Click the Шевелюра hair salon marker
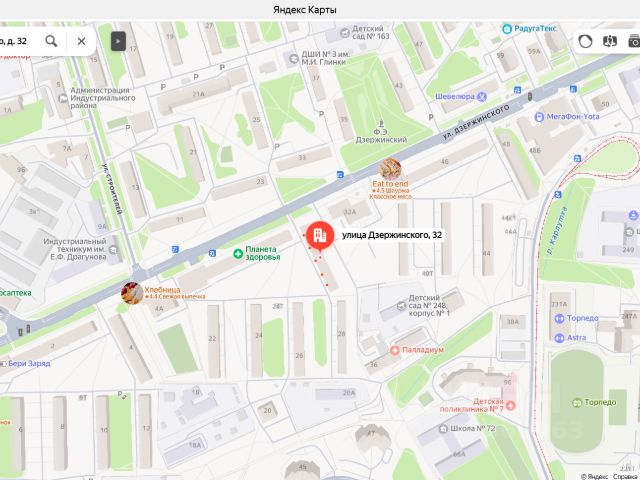Viewport: 640px width, 480px height. [482, 97]
